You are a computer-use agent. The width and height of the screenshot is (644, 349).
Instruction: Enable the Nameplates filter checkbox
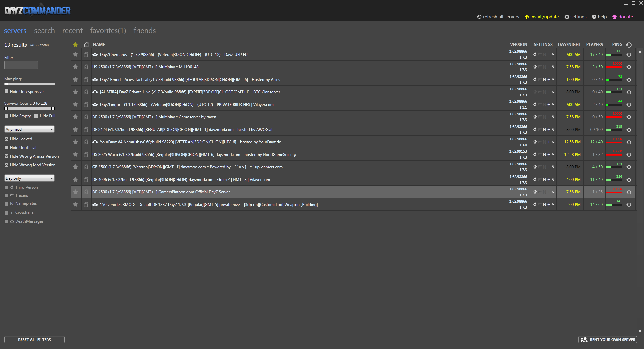coord(6,204)
